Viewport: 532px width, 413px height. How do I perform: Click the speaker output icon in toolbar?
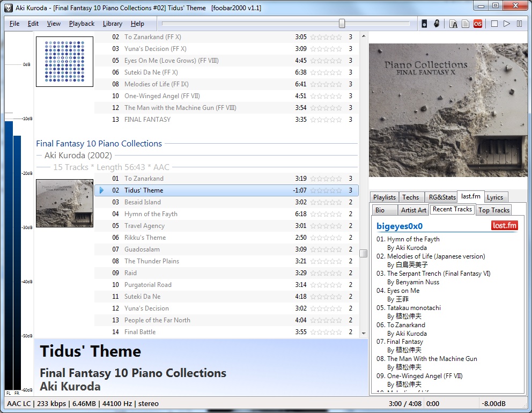tap(424, 24)
